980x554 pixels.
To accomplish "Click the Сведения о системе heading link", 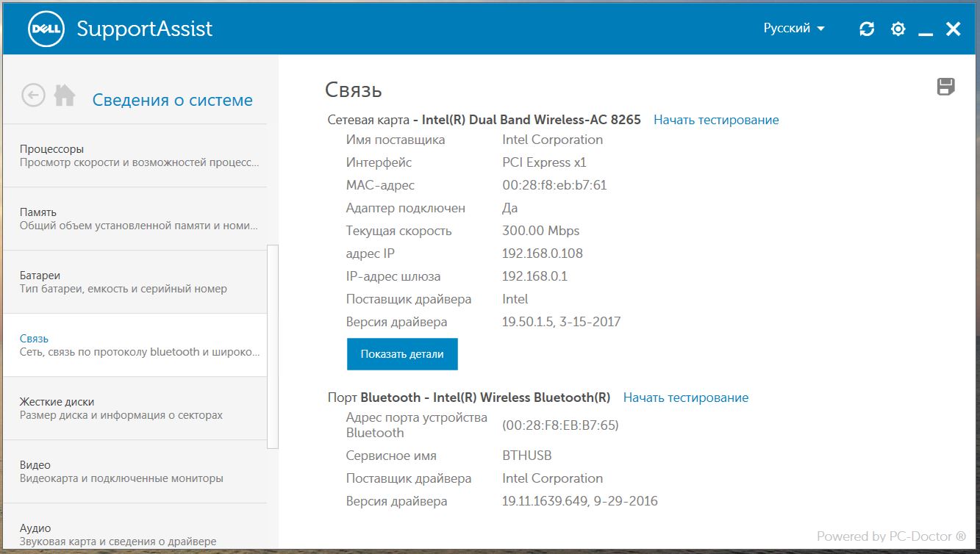I will point(173,101).
